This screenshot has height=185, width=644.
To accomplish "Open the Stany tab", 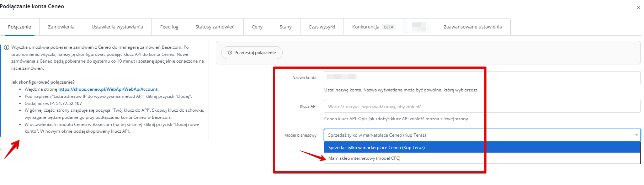I will pyautogui.click(x=285, y=27).
